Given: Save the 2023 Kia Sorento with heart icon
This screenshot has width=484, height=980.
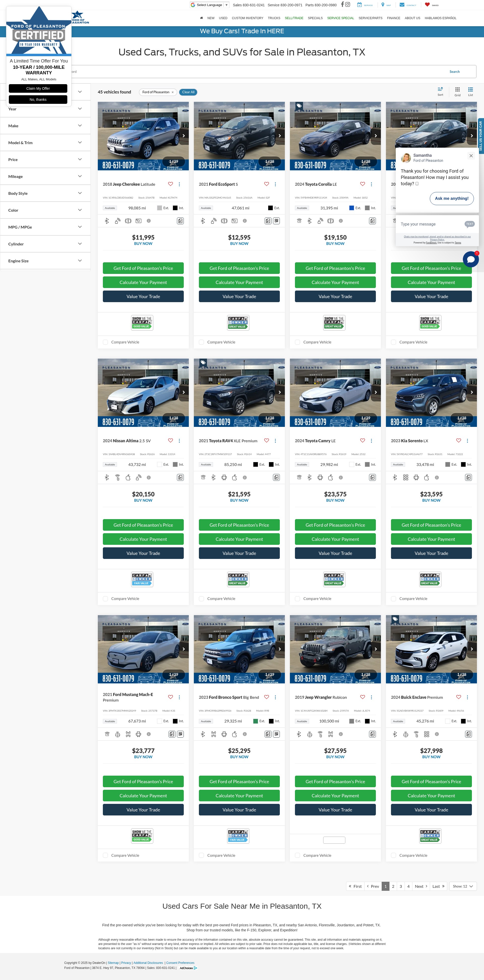Looking at the screenshot, I should pyautogui.click(x=459, y=440).
